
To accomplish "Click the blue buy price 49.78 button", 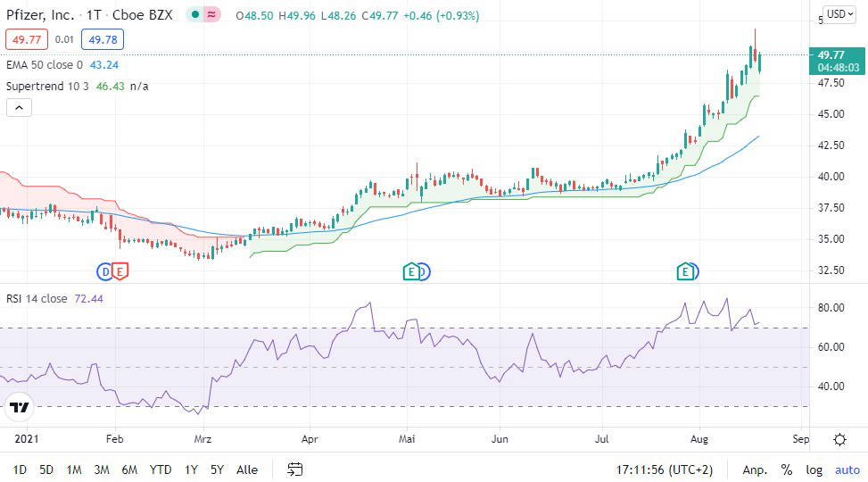I will [103, 39].
